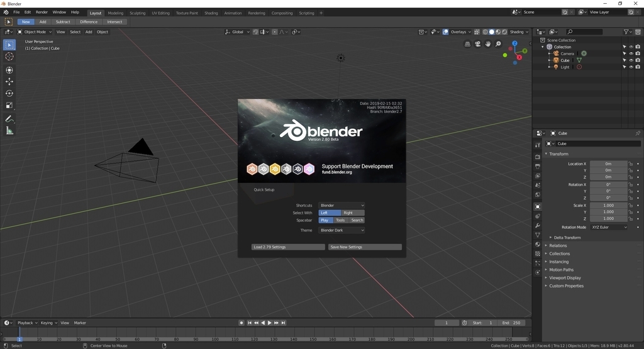Open the Rotation Mode XYZ Euler dropdown

click(609, 227)
